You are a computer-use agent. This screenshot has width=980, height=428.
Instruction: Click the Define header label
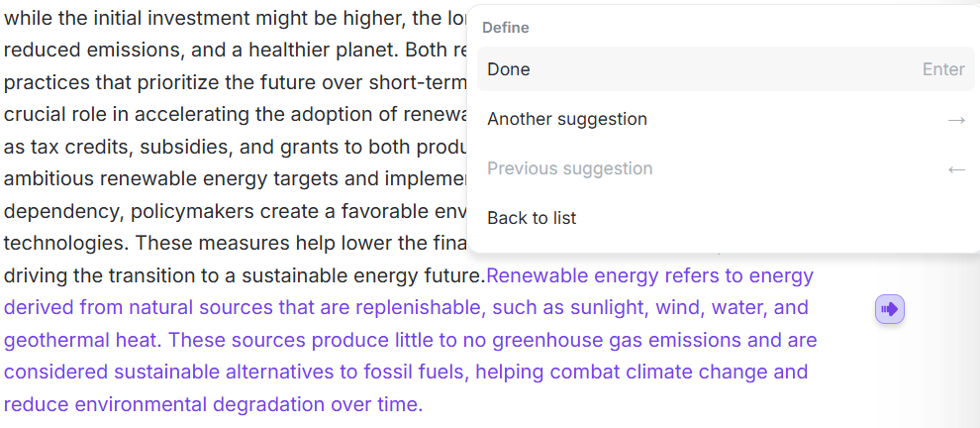click(x=506, y=28)
